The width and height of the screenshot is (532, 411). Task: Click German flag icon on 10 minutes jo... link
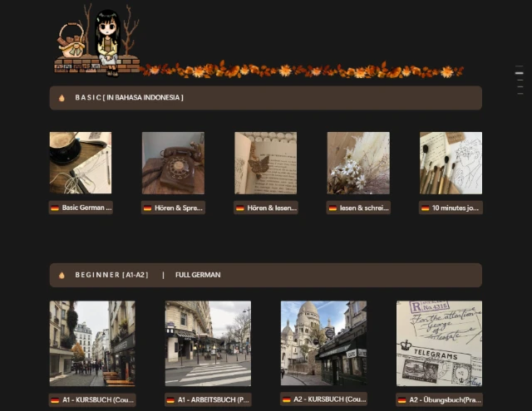pos(425,208)
